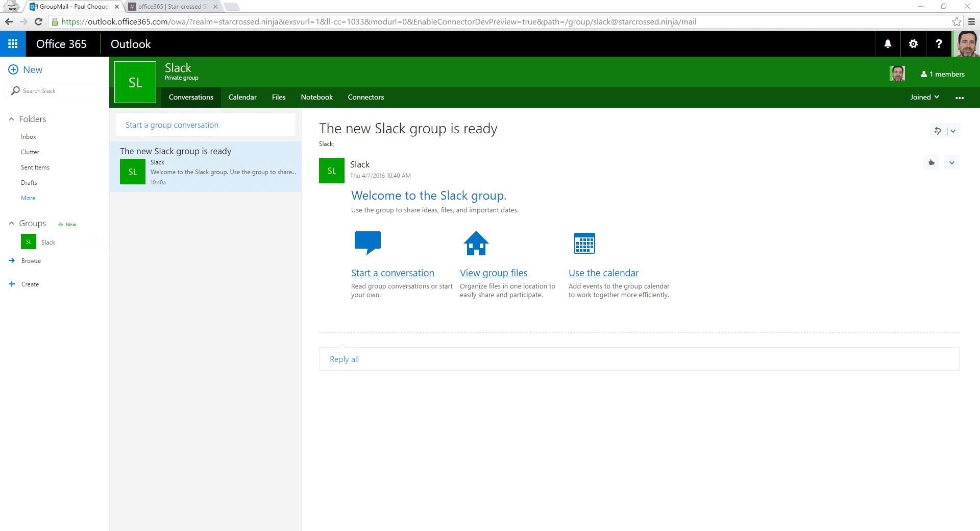Click the large SL group avatar
This screenshot has height=531, width=980.
coord(135,82)
